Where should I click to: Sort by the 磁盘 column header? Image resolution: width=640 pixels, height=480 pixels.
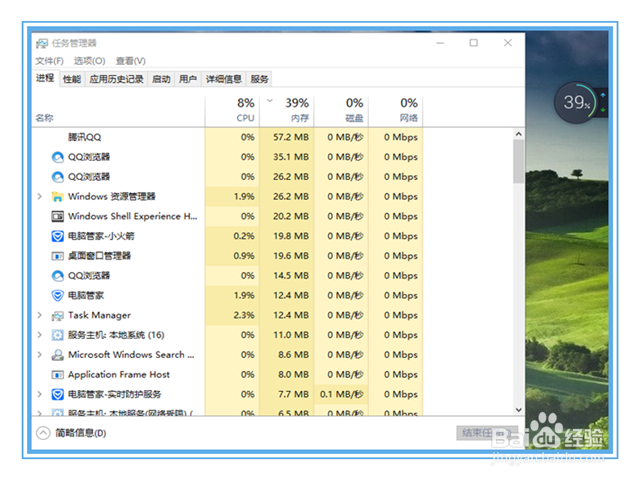(x=341, y=111)
